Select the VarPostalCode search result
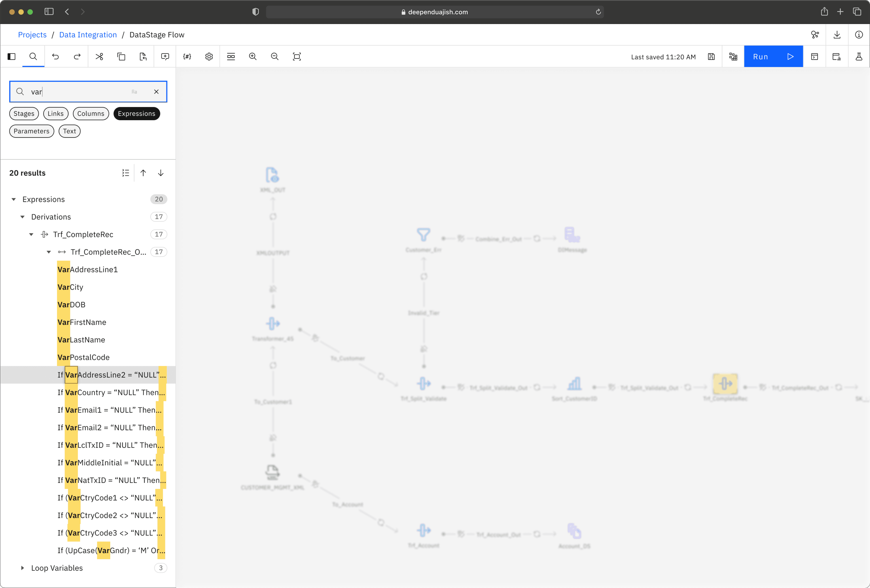 click(84, 357)
